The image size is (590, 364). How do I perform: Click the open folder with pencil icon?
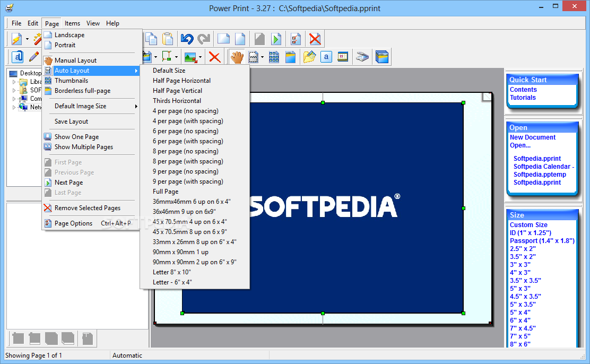(x=309, y=57)
